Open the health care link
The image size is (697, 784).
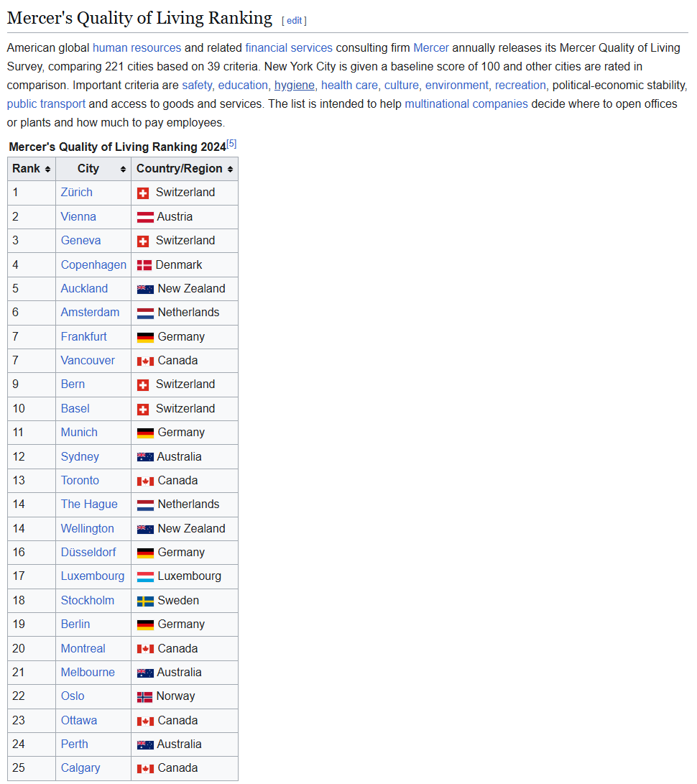[349, 86]
